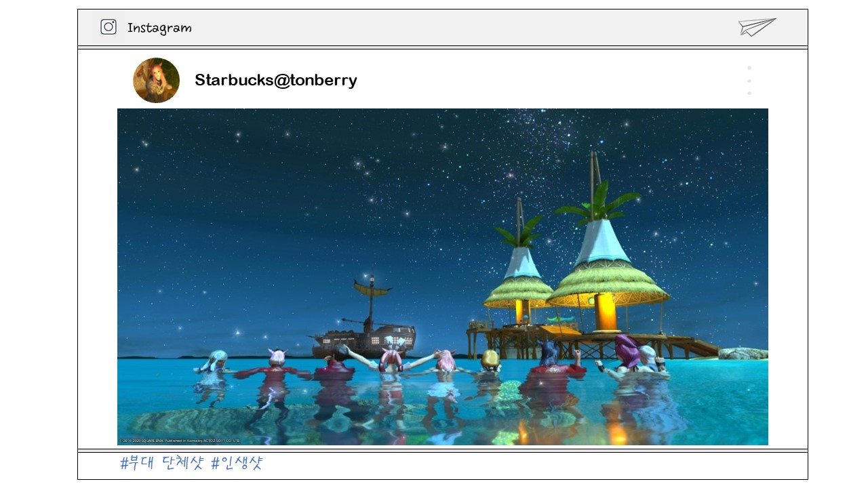Click the Instagram wordmark text
This screenshot has width=868, height=488.
159,28
